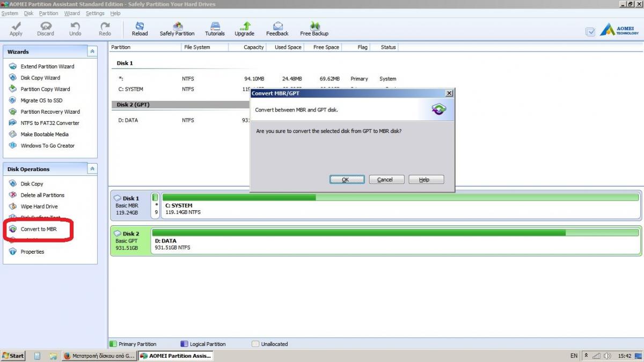Viewport: 644px width, 362px height.
Task: Sort by the Capacity column header
Action: pyautogui.click(x=247, y=47)
